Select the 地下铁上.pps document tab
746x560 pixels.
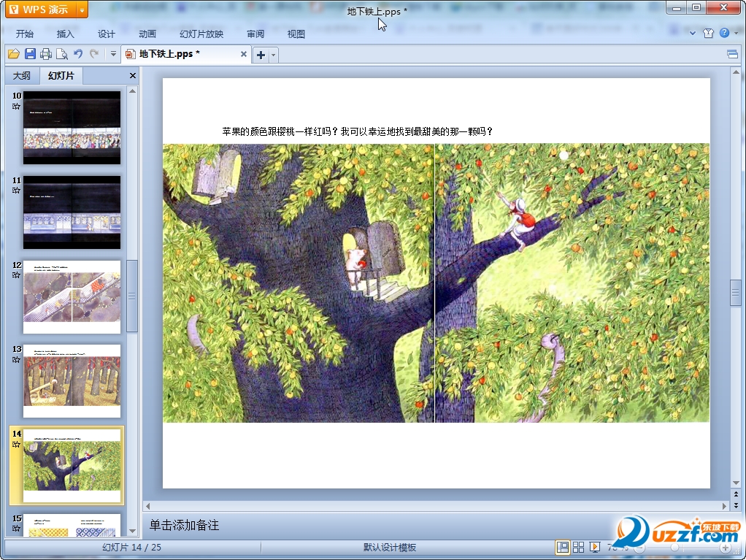click(x=185, y=54)
